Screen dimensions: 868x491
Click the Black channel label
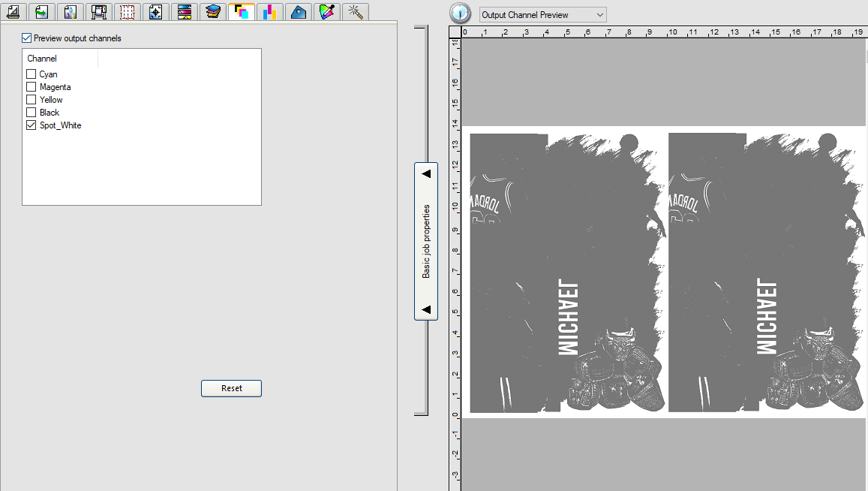pos(50,113)
